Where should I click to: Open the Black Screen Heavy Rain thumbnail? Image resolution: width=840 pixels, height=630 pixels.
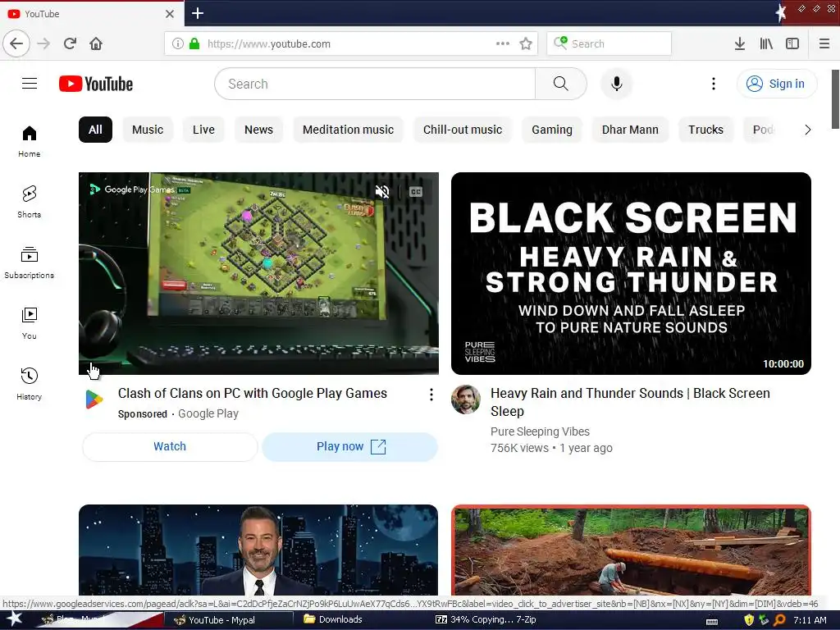pos(631,273)
